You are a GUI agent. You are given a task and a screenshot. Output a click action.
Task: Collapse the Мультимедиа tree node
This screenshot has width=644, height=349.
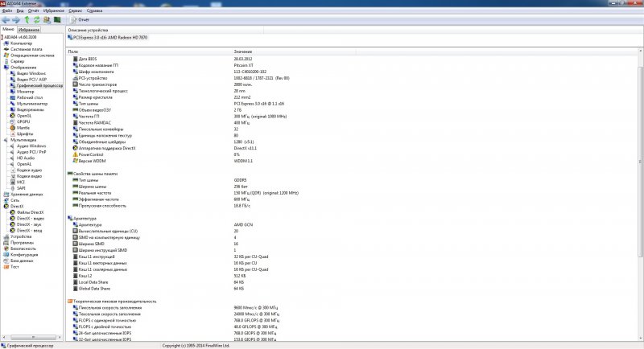(x=2, y=140)
